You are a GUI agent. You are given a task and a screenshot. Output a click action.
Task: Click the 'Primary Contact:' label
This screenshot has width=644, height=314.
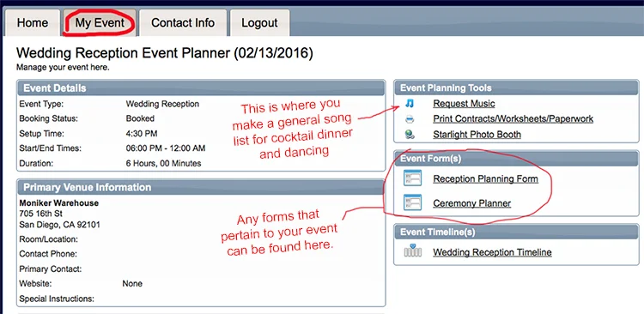click(50, 269)
